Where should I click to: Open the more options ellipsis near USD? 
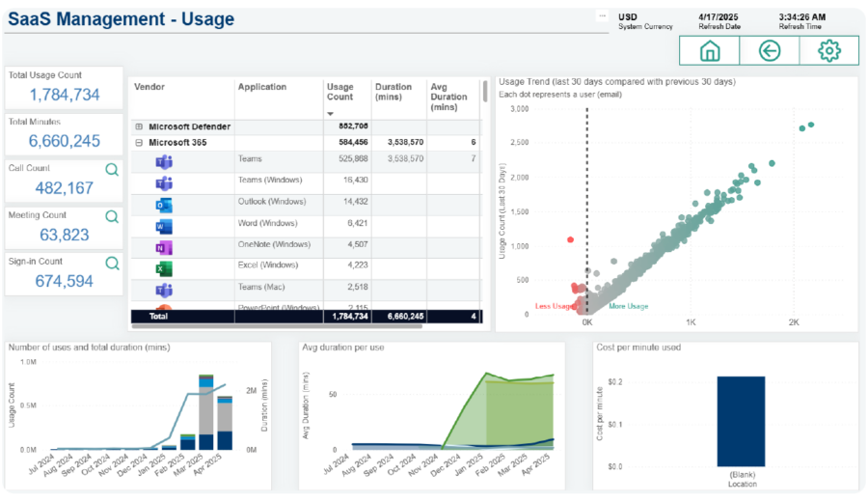point(602,15)
